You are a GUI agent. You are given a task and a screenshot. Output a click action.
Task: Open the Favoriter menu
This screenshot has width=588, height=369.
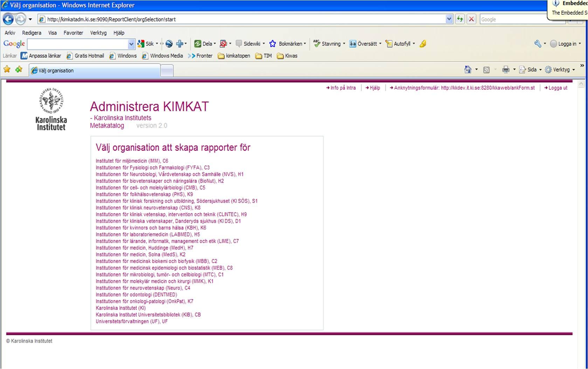(73, 33)
